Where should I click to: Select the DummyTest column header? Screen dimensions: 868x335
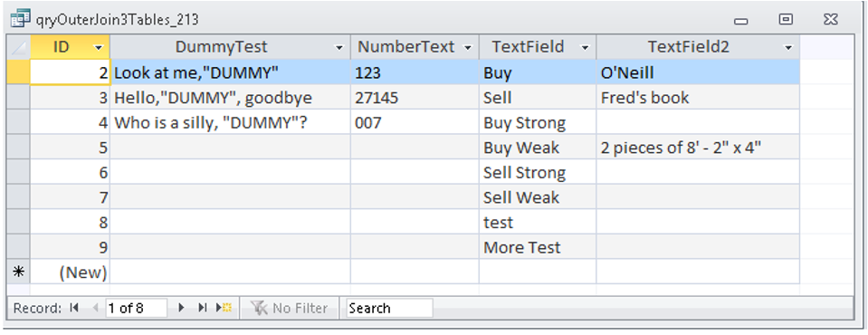[230, 47]
